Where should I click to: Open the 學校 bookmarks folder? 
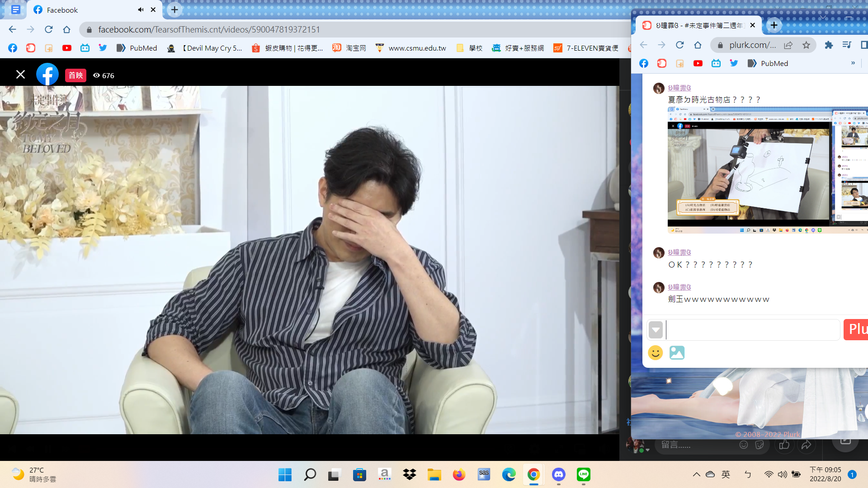[469, 48]
